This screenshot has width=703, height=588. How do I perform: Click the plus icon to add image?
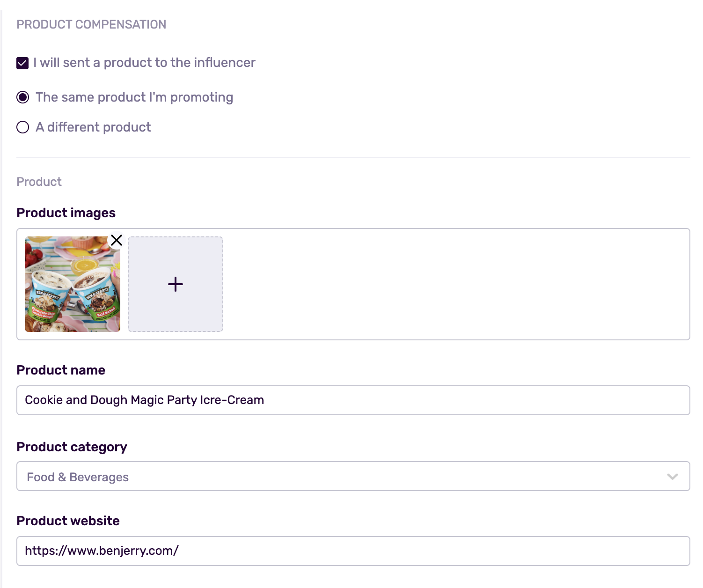pos(176,284)
